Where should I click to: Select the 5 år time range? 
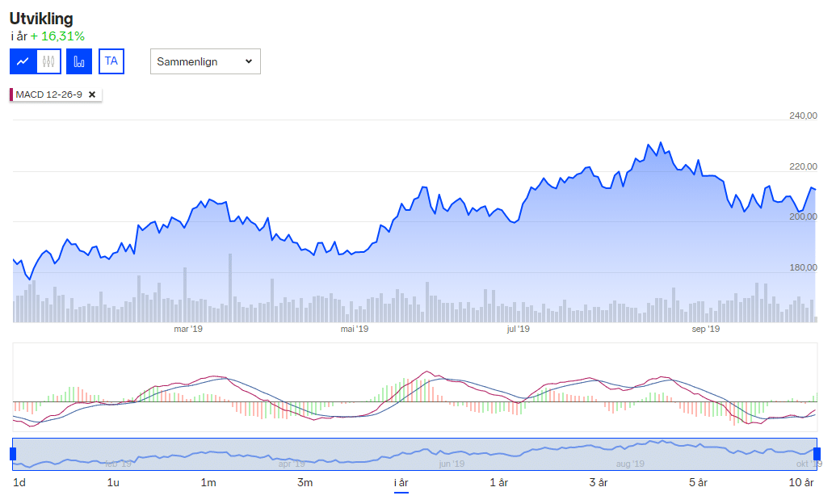point(698,483)
